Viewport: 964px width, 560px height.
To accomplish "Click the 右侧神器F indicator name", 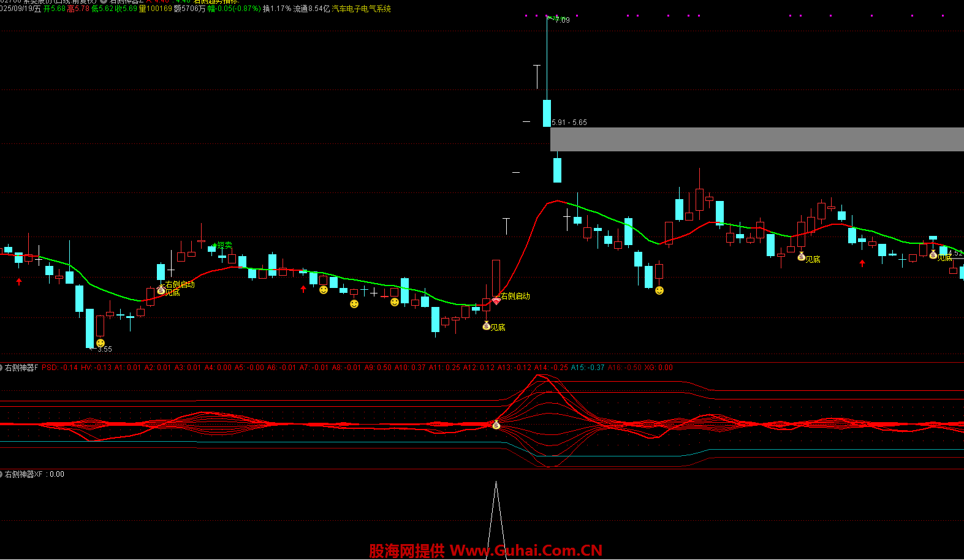I will (x=21, y=368).
